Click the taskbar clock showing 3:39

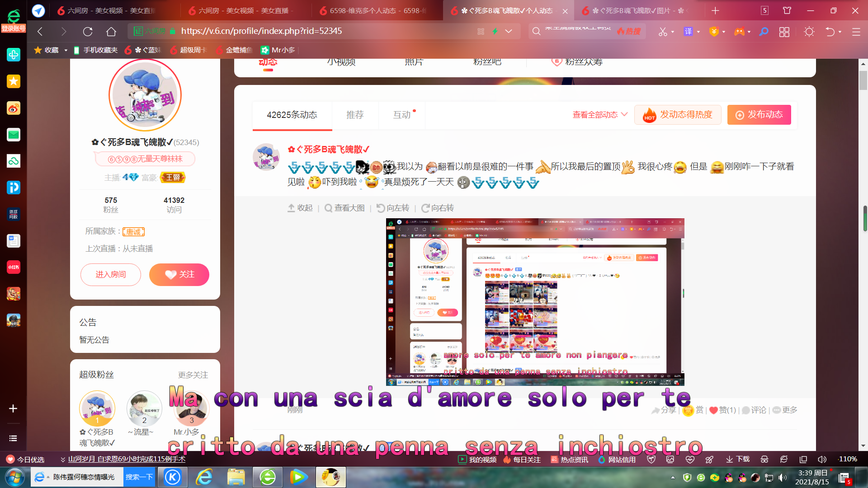coord(812,477)
